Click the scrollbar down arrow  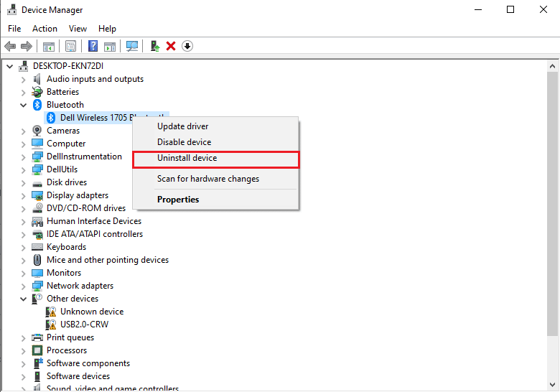click(x=552, y=385)
